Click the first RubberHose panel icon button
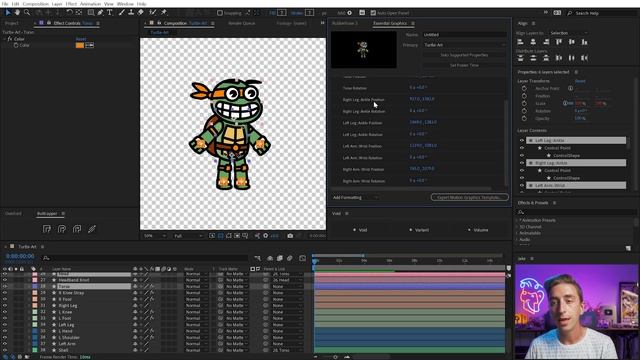The image size is (640, 360). click(x=47, y=229)
